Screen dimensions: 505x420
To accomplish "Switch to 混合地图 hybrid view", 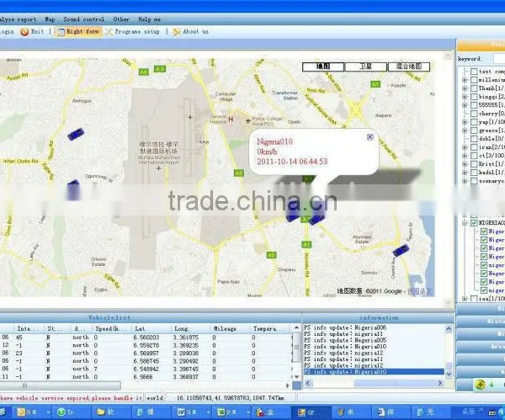I will [409, 66].
